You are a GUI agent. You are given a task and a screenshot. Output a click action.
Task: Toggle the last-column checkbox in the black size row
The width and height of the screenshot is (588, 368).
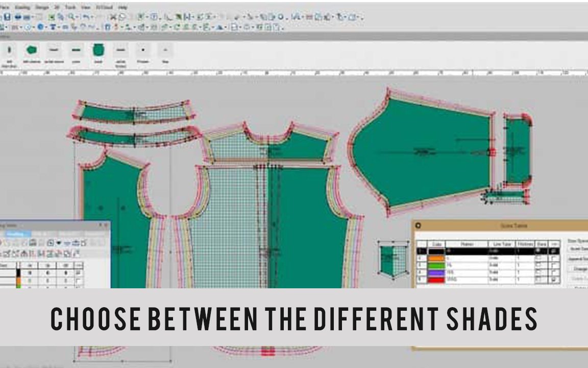[554, 251]
